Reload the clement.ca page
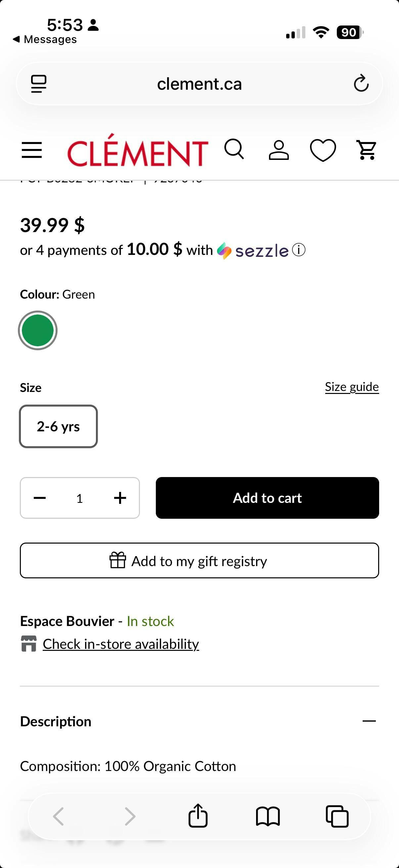Screen dimensions: 399x868 click(361, 83)
